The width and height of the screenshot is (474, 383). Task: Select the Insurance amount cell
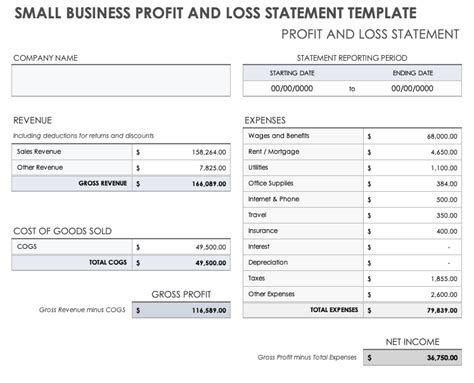pyautogui.click(x=413, y=231)
